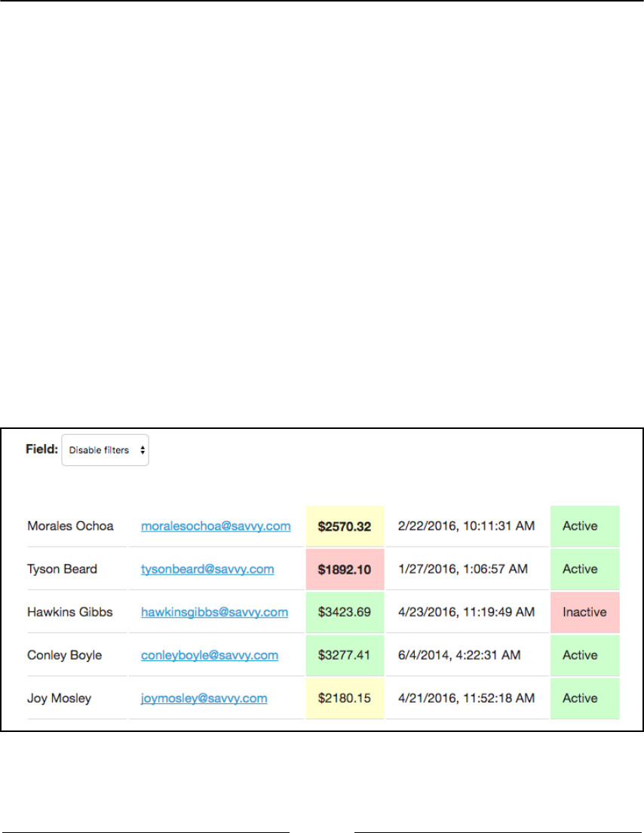
Task: Open the Disable filters dropdown
Action: coord(106,450)
